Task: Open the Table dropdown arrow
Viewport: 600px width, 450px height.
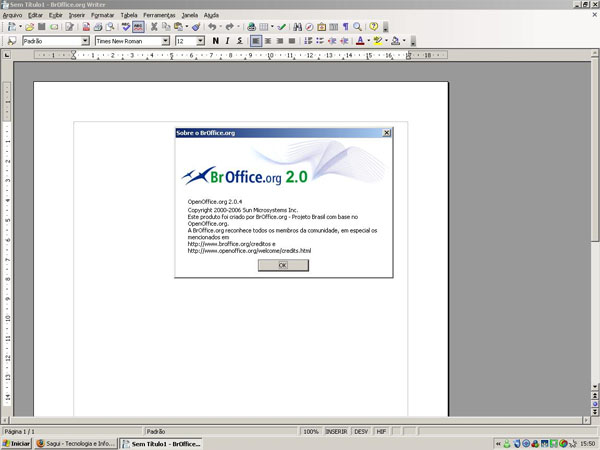Action: [x=272, y=27]
